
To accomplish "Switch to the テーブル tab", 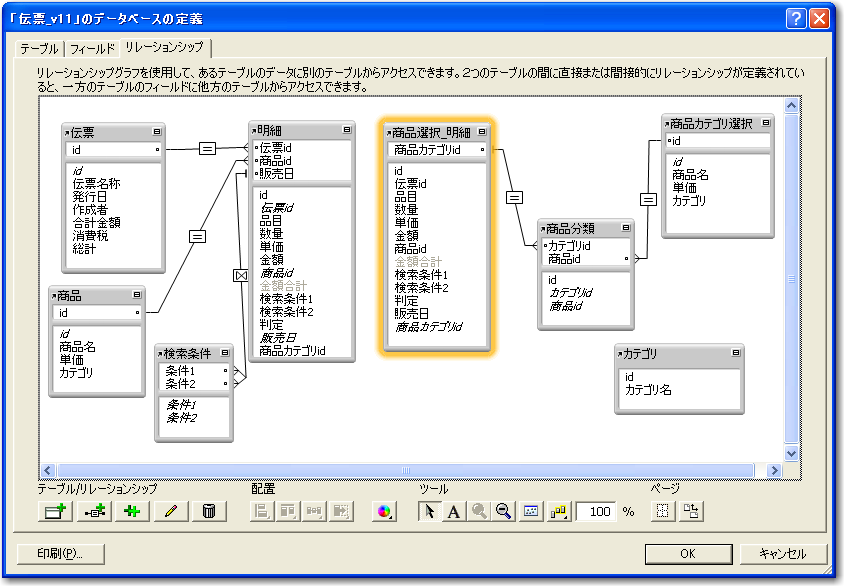I will (39, 48).
